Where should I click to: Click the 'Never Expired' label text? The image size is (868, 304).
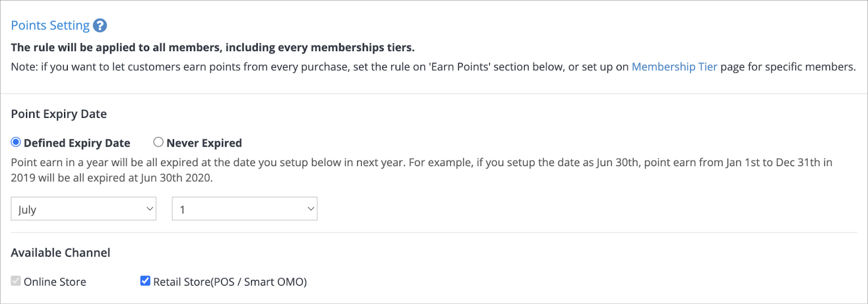coord(204,143)
